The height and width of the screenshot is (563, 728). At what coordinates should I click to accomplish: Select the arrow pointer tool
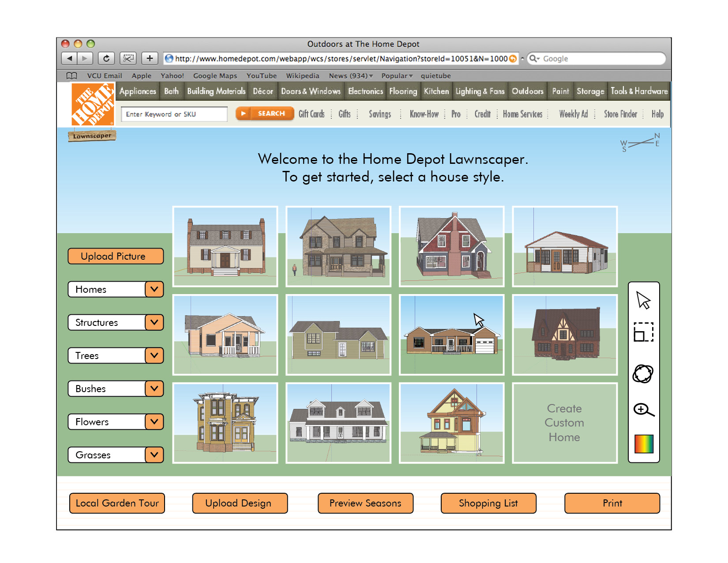pyautogui.click(x=643, y=300)
